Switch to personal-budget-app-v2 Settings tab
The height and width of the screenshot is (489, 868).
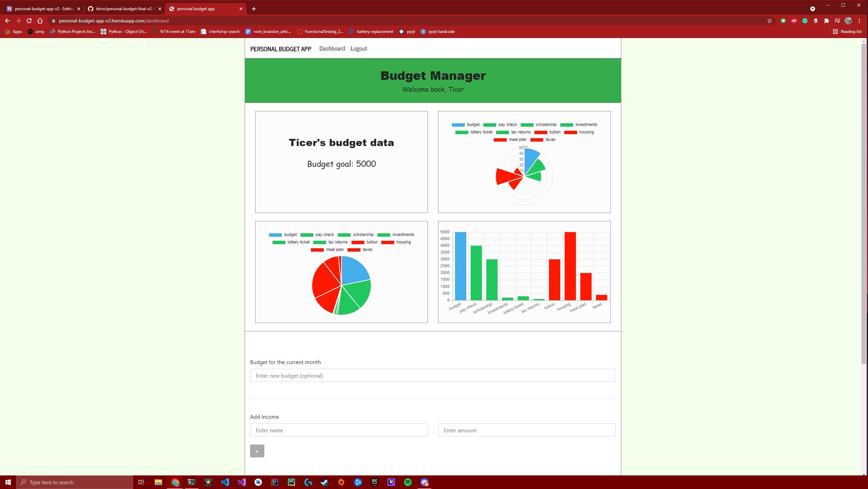(43, 9)
